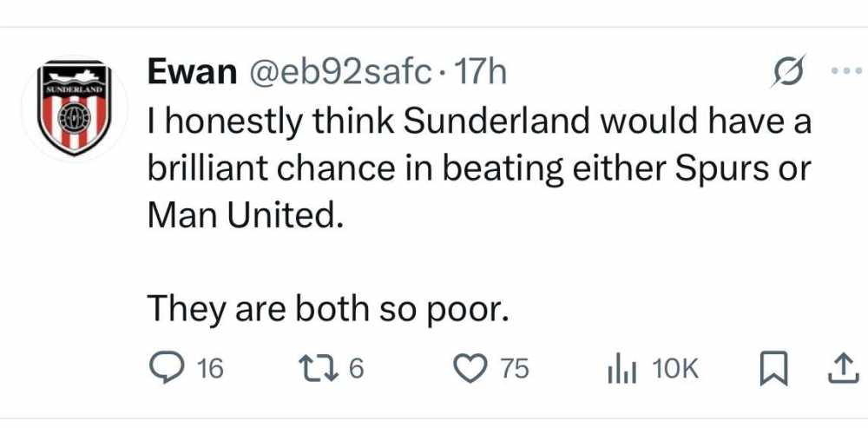Click the word 'Spurs' in the tweet text
Screen dimensions: 868x428
click(727, 169)
